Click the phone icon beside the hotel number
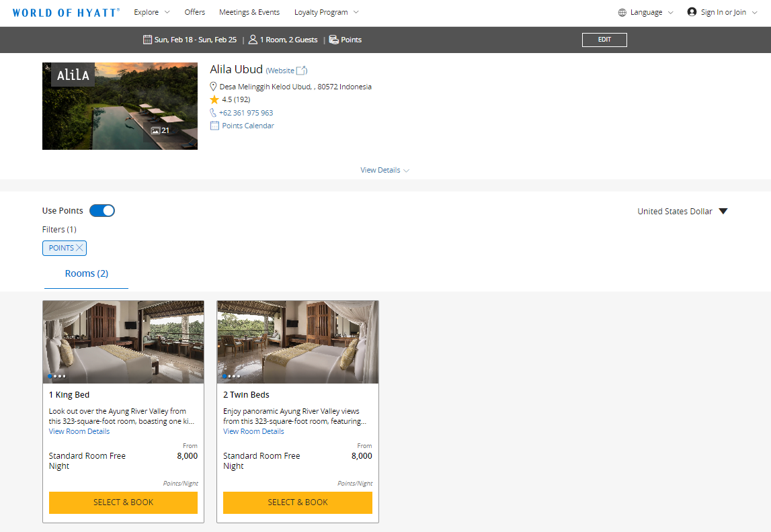The width and height of the screenshot is (771, 532). 212,112
